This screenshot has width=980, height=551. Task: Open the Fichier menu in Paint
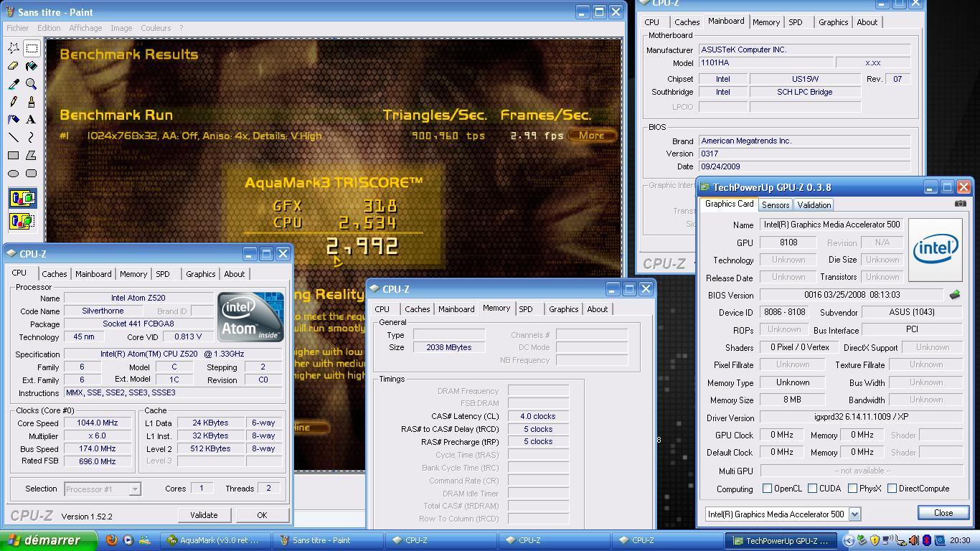tap(18, 28)
